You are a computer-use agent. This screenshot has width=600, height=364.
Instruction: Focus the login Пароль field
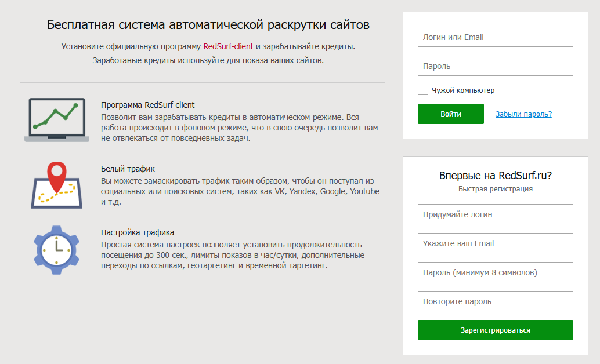[496, 65]
